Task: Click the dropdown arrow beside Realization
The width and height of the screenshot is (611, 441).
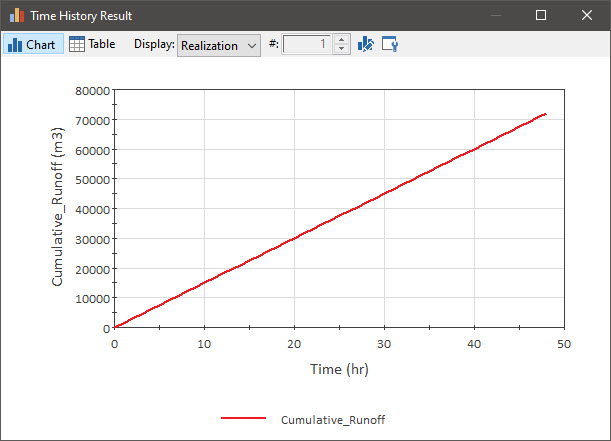Action: [x=252, y=46]
